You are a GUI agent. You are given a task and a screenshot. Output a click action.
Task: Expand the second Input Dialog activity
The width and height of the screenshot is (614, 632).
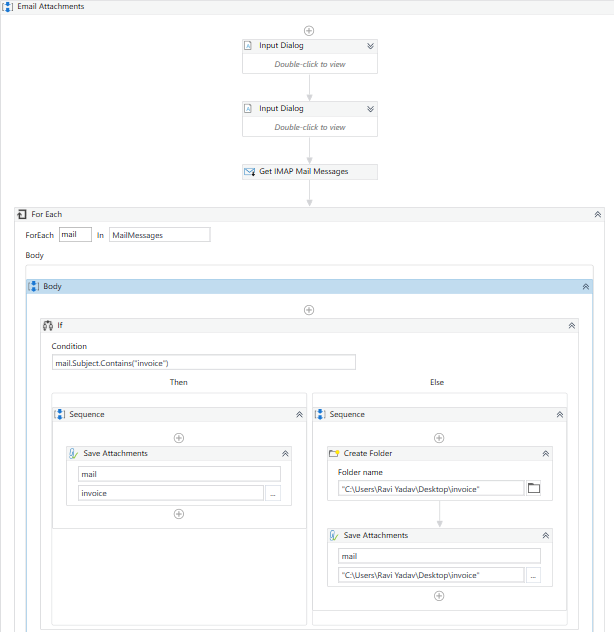pos(370,109)
